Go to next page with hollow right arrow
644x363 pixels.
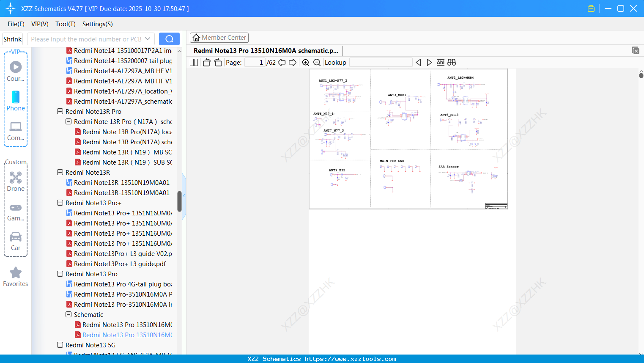(293, 63)
